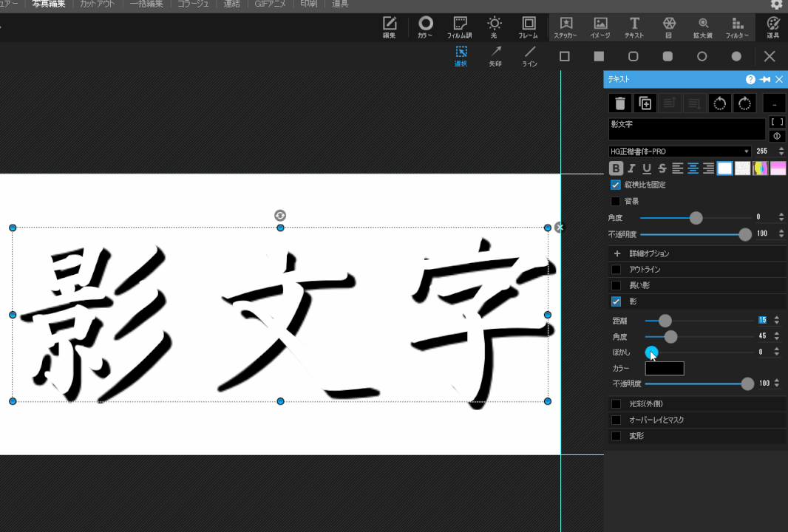Choose the 矢印 arrow tool
This screenshot has height=532, width=788.
coord(495,56)
